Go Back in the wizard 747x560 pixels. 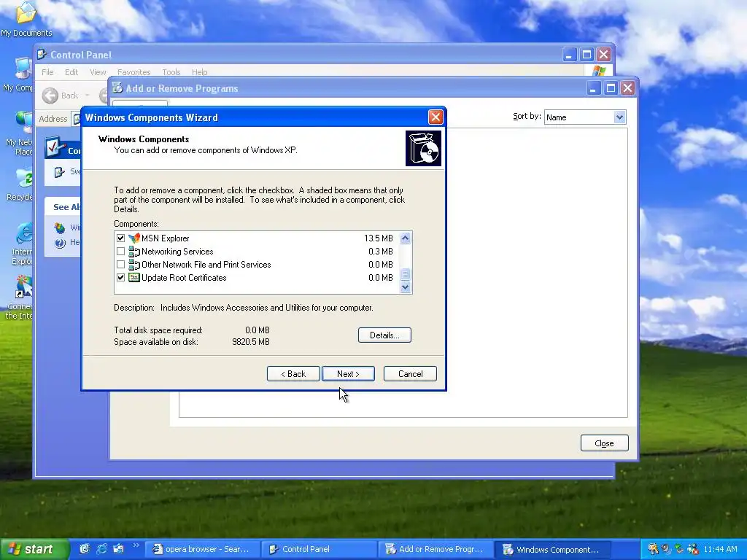tap(293, 374)
